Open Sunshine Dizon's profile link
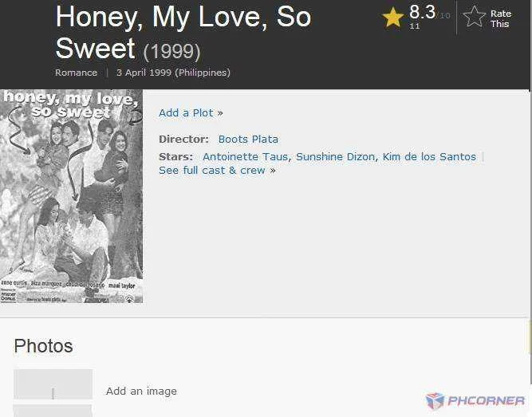Image resolution: width=532 pixels, height=417 pixels. click(335, 157)
